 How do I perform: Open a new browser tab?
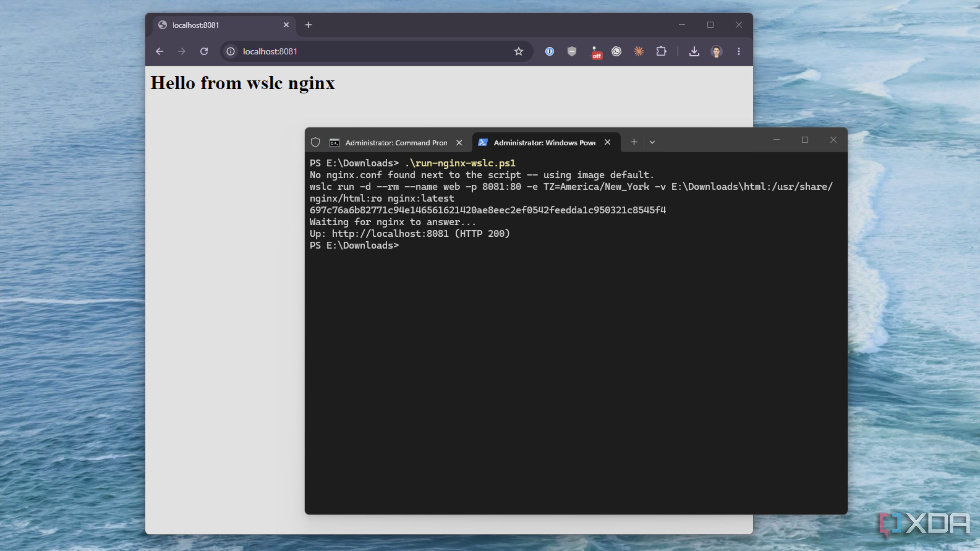308,25
